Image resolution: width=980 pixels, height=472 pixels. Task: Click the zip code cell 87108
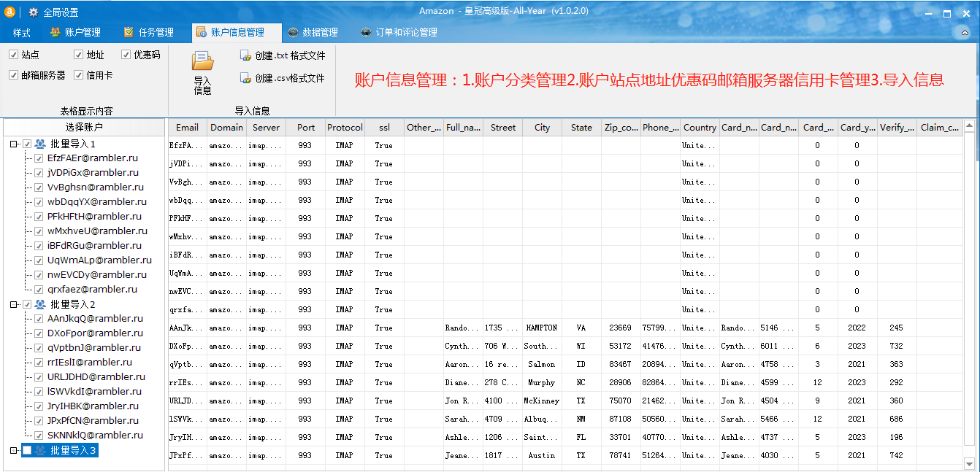(x=621, y=419)
